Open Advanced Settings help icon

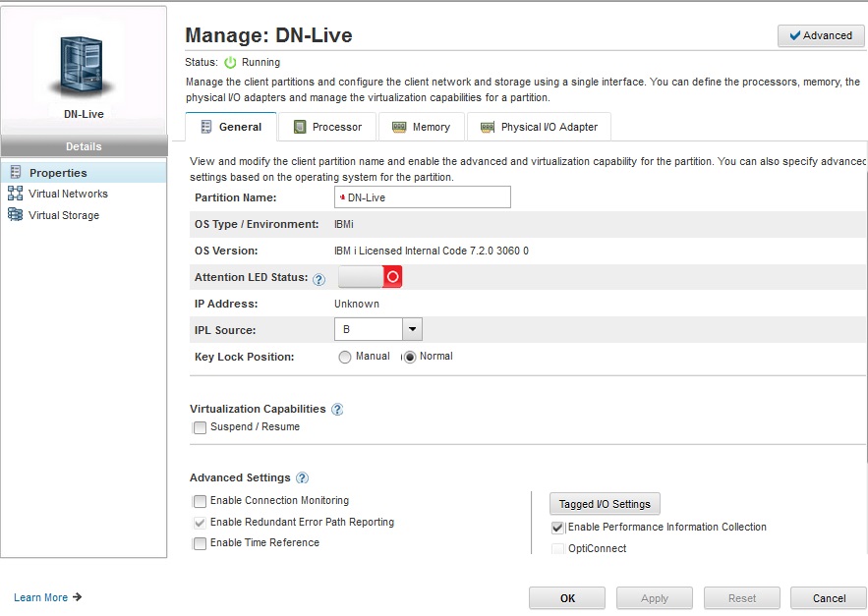pyautogui.click(x=302, y=478)
